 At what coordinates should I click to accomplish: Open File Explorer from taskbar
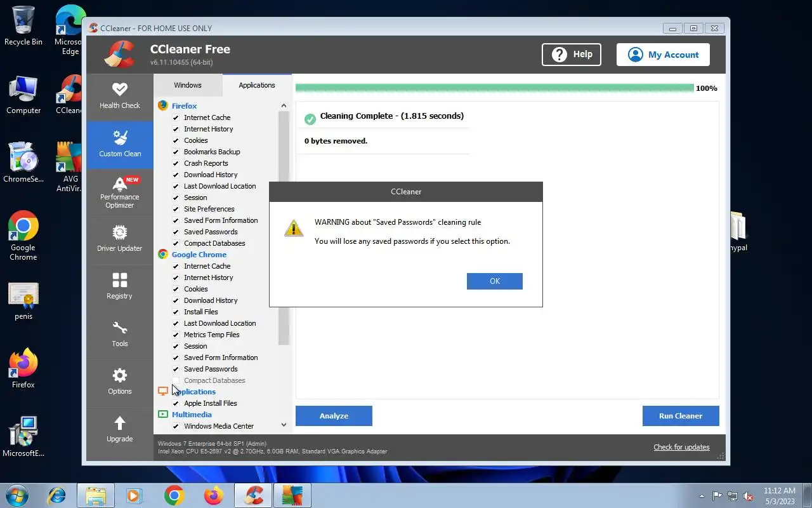[96, 495]
